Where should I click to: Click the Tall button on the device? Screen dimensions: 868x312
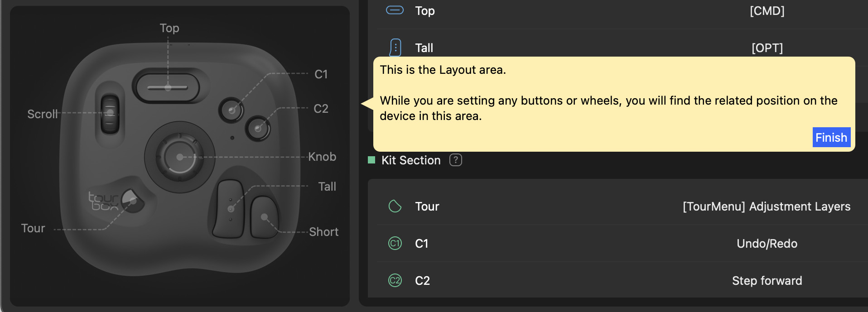coord(230,208)
